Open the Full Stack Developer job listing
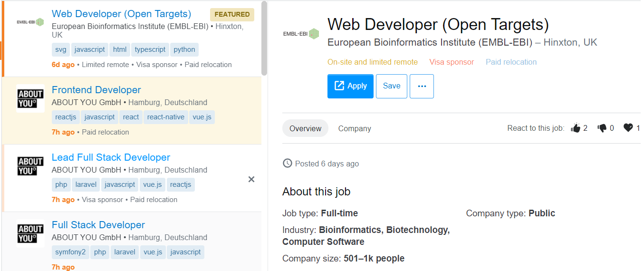This screenshot has width=644, height=271. click(98, 225)
